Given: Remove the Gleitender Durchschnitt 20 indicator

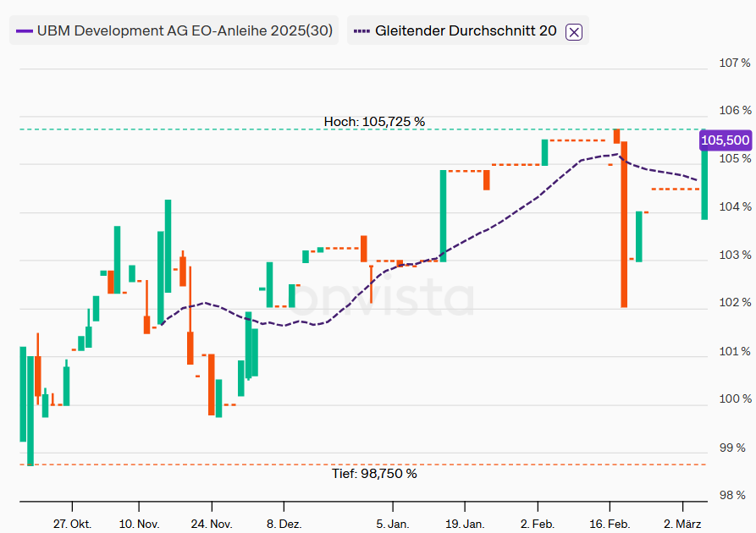Looking at the screenshot, I should [x=574, y=32].
